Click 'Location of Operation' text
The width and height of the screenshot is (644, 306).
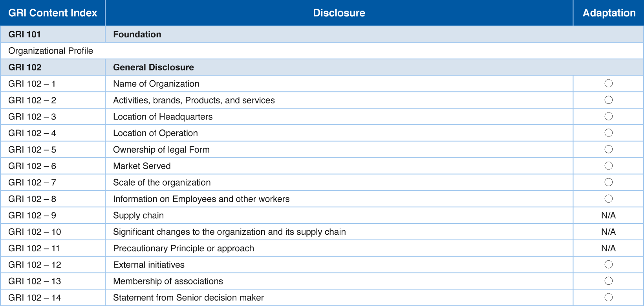(x=156, y=133)
